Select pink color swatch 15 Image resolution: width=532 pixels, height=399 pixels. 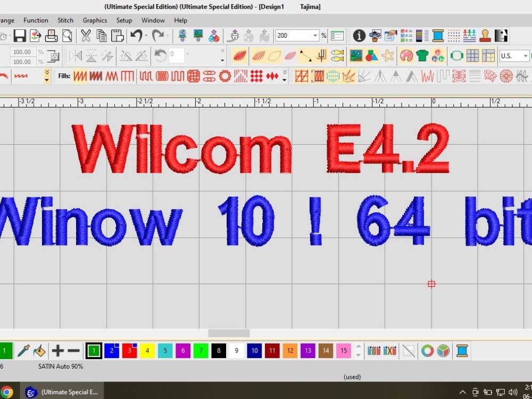tap(343, 351)
